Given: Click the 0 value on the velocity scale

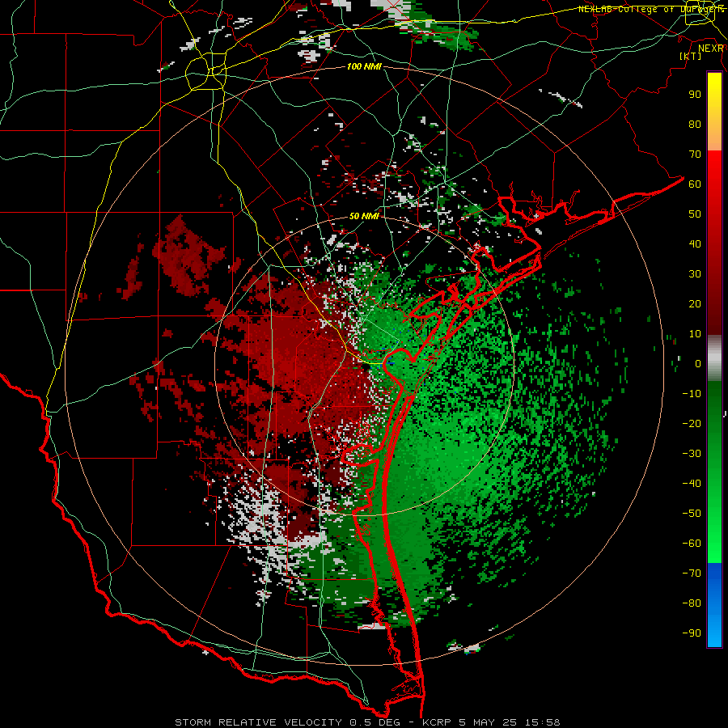Looking at the screenshot, I should pyautogui.click(x=698, y=363).
